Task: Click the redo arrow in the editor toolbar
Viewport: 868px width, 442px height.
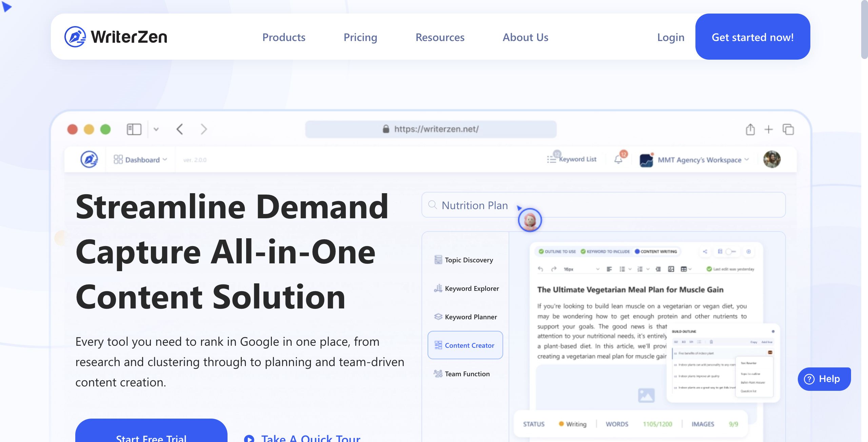Action: click(554, 269)
